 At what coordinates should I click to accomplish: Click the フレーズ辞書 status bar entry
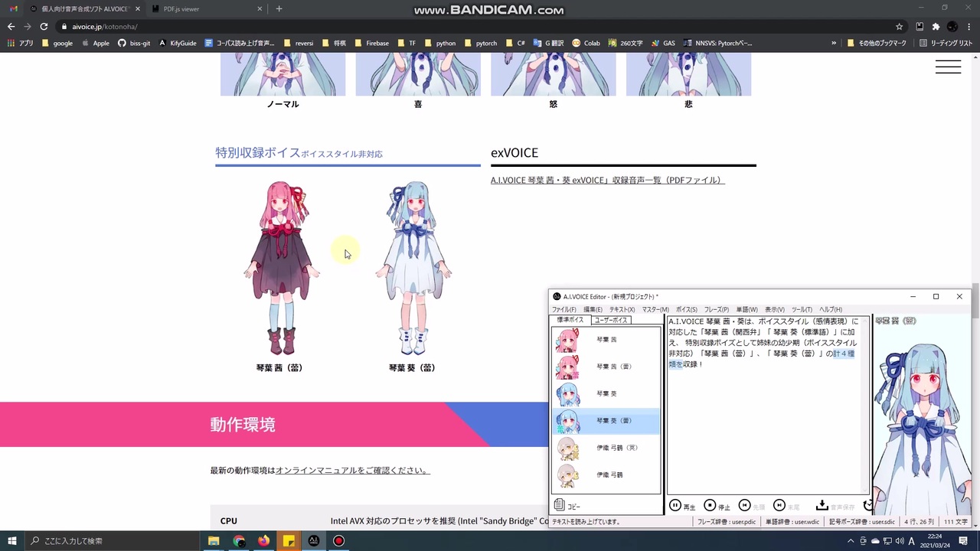coord(727,522)
